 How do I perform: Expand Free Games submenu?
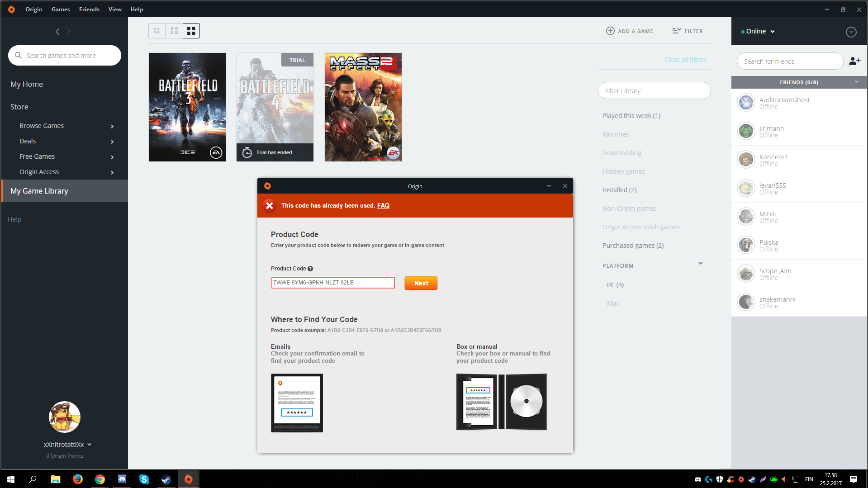pyautogui.click(x=112, y=157)
